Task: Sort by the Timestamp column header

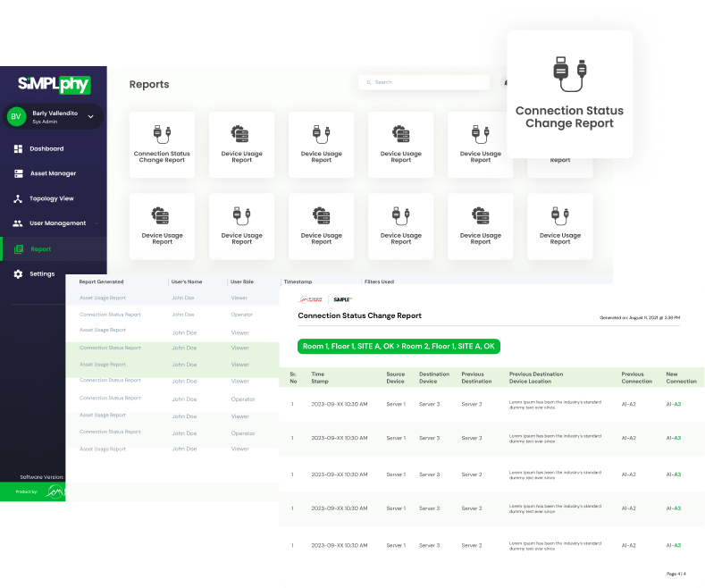Action: (298, 281)
